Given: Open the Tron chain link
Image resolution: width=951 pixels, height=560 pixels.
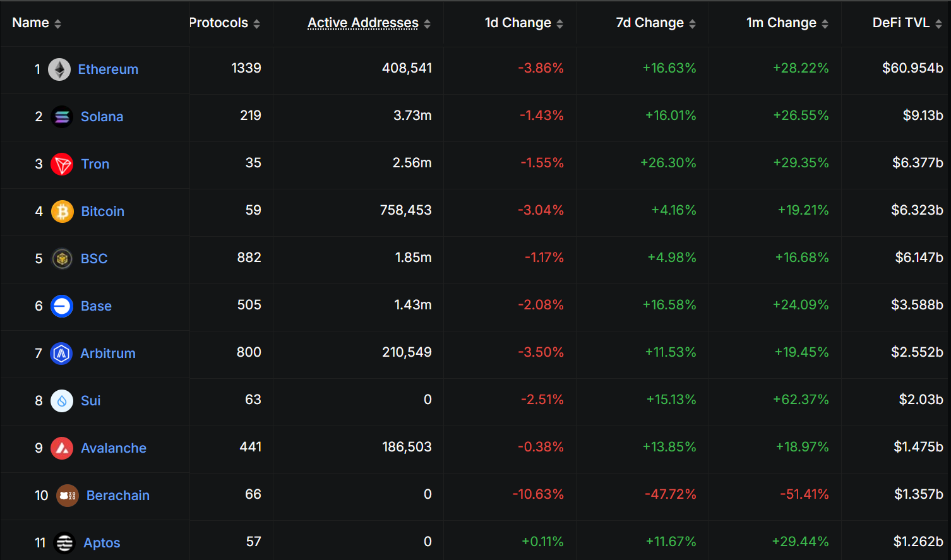Looking at the screenshot, I should pos(95,164).
